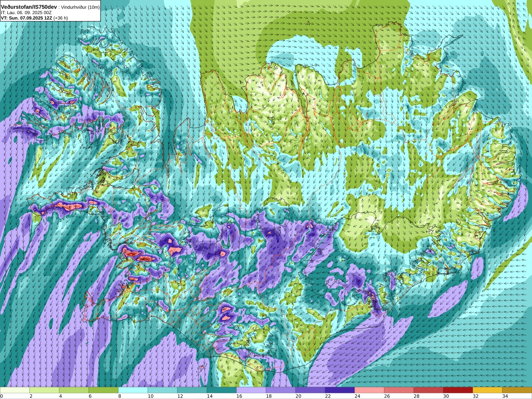Screen dimensions: 532x399
Task: Click the light turquoise 10–12 legend swatch
Action: [163, 390]
